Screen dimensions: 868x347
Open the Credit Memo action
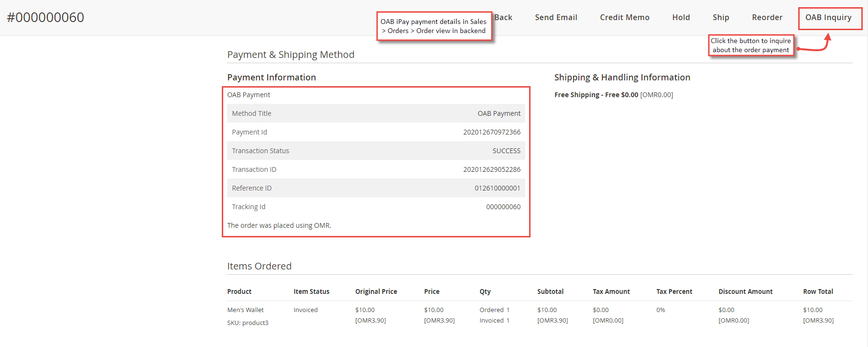[625, 18]
